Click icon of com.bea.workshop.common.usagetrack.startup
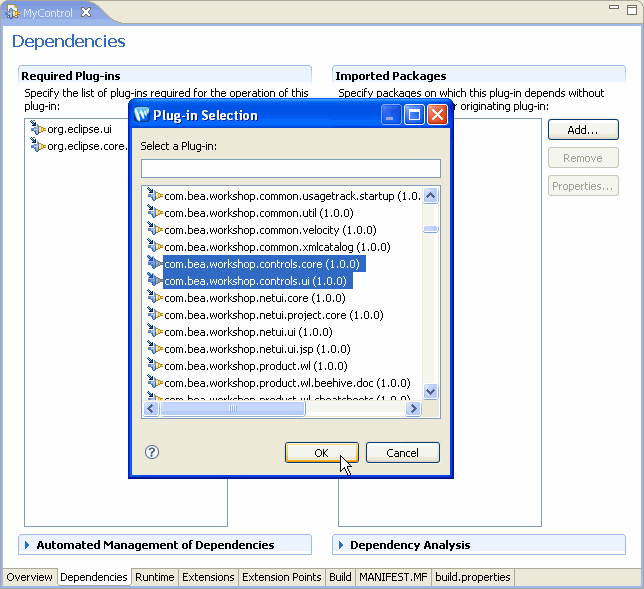 coord(155,196)
